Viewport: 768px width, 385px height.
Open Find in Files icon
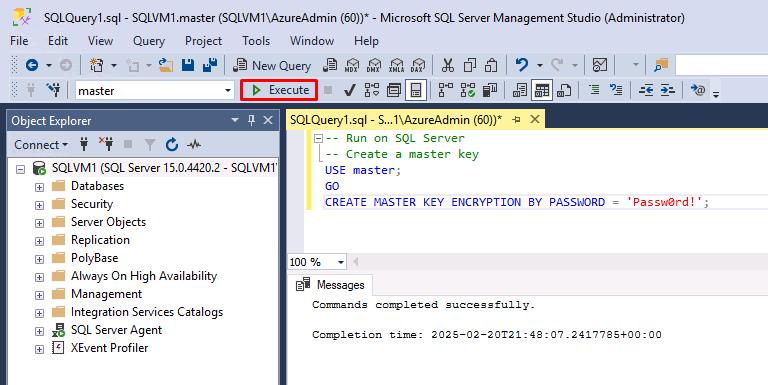pyautogui.click(x=661, y=65)
